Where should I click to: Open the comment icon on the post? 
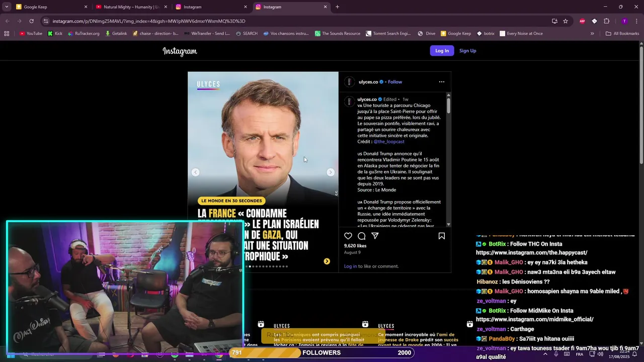361,236
